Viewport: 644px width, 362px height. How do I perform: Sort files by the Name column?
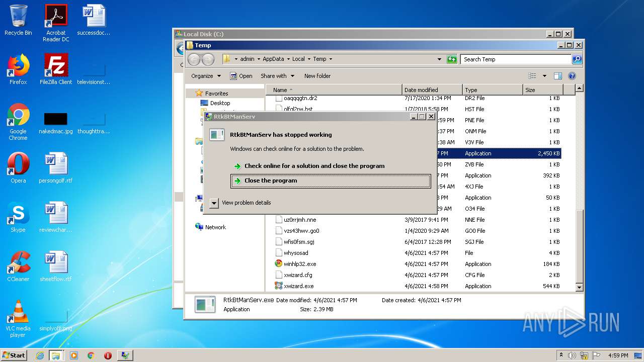click(334, 90)
